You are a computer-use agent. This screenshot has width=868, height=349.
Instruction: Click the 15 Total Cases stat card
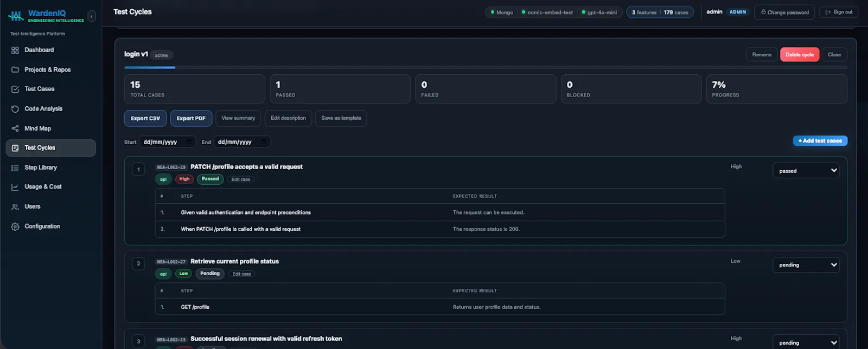[194, 89]
